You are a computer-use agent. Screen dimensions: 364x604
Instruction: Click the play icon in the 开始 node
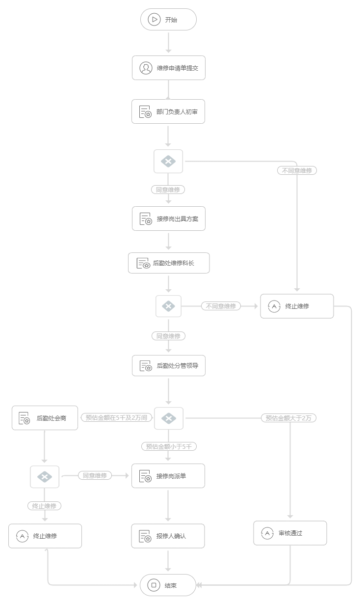tap(154, 20)
